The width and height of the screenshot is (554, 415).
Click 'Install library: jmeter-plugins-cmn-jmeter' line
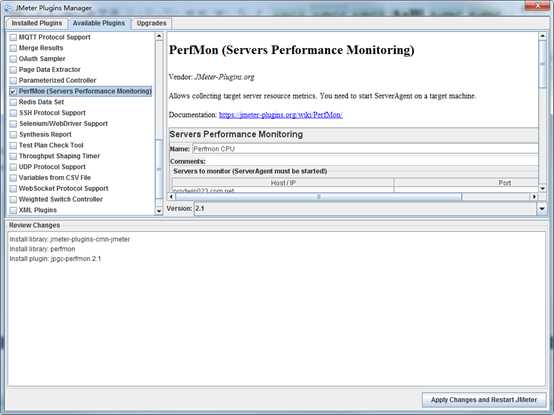coord(70,239)
